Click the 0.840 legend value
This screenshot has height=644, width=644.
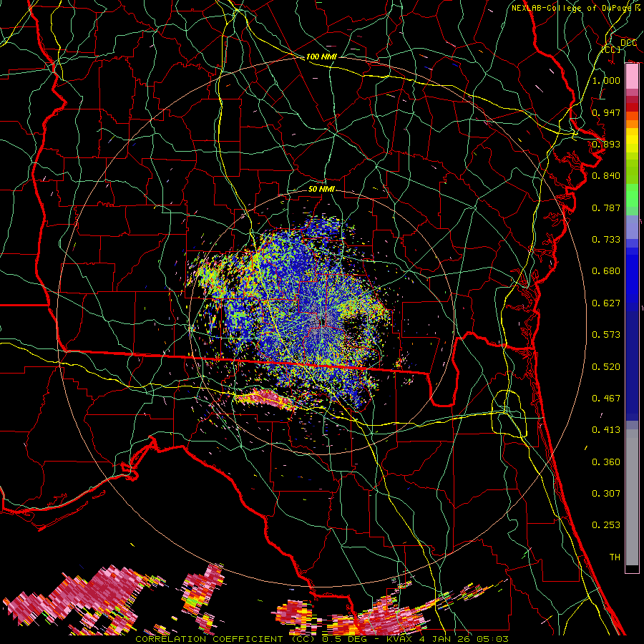(x=606, y=176)
